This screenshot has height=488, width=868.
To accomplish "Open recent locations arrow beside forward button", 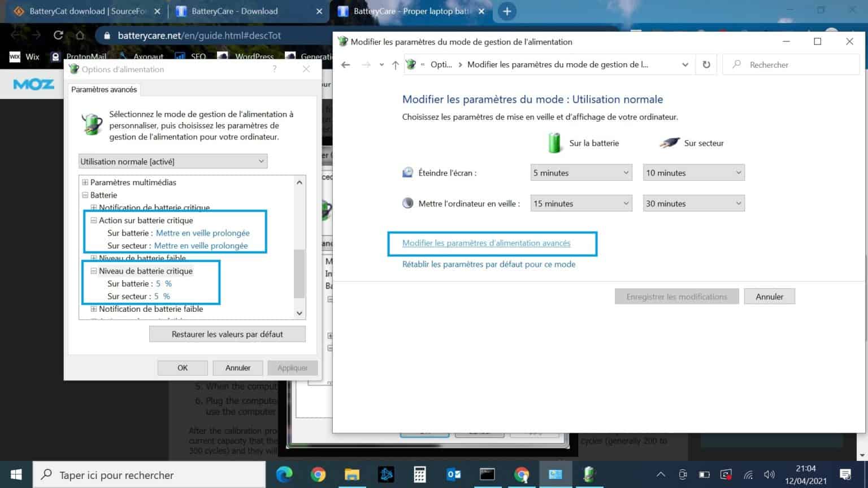I will [381, 65].
